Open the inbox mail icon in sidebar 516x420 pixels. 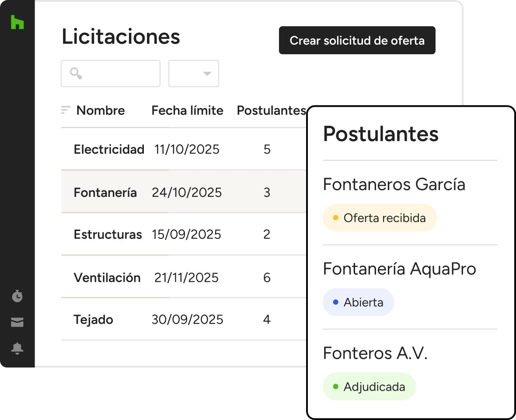pyautogui.click(x=17, y=322)
